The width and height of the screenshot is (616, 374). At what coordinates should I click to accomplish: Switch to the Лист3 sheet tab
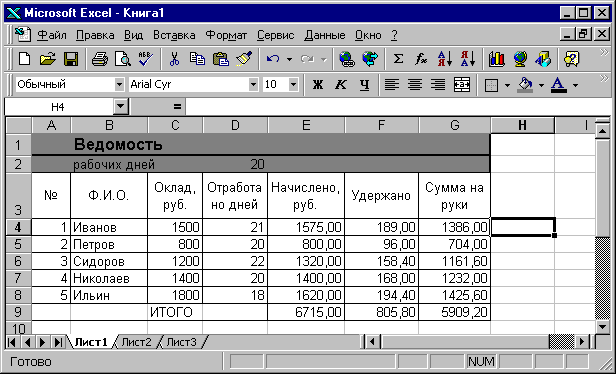181,342
